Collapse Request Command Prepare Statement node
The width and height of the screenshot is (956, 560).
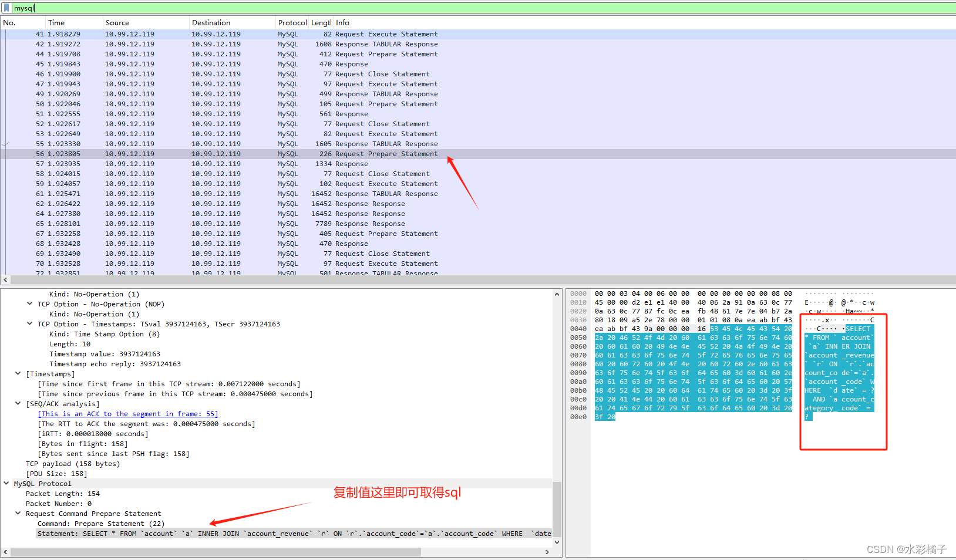(18, 513)
